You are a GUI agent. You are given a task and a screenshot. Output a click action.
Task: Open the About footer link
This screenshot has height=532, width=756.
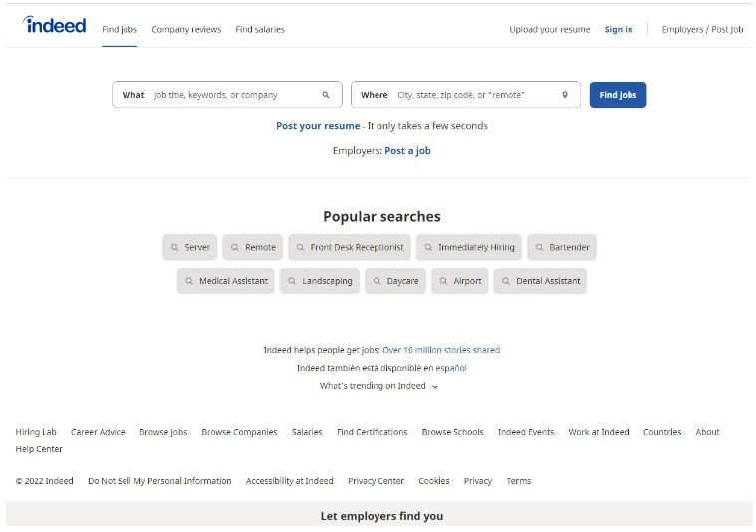(707, 432)
